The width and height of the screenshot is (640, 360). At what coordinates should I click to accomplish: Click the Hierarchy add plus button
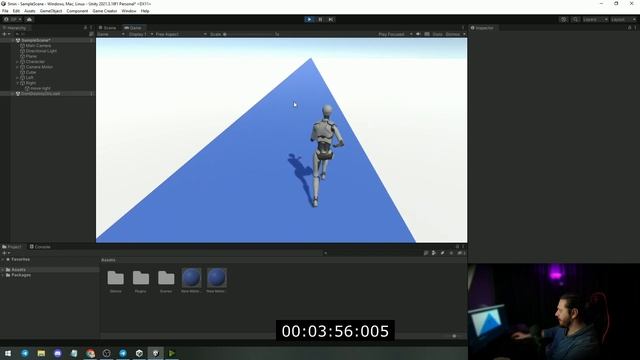click(6, 34)
